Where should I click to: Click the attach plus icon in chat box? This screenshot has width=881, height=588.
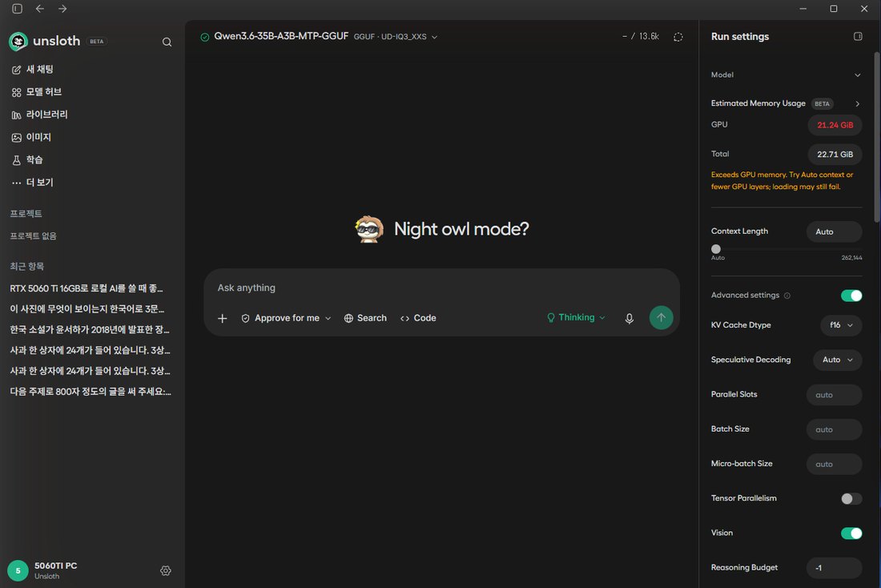(x=223, y=318)
